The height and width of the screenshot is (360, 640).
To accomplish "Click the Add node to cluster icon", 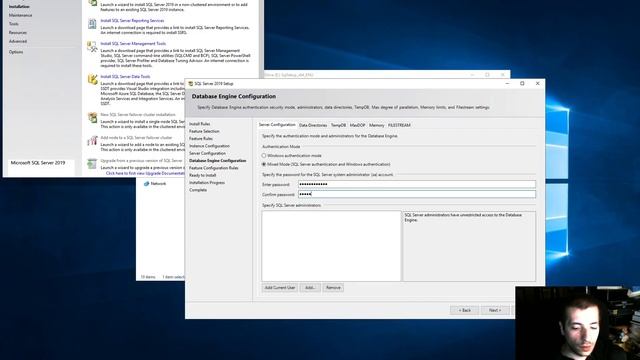I will [x=92, y=141].
